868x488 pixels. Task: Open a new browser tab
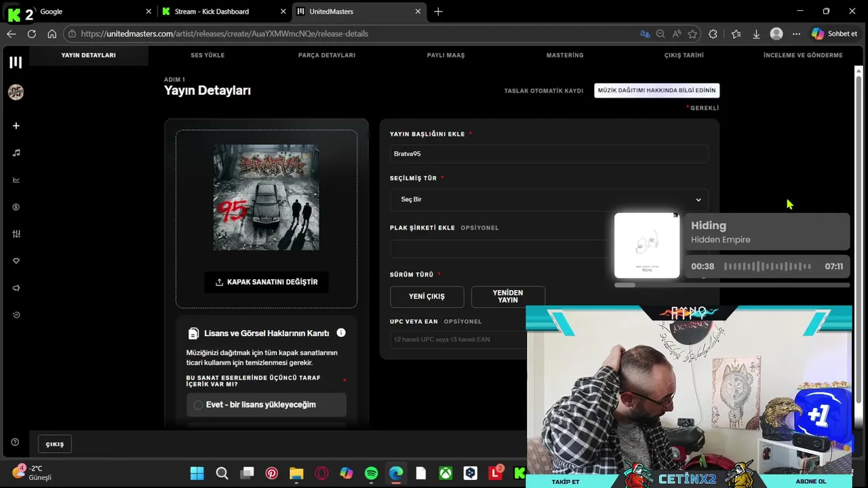pyautogui.click(x=438, y=12)
